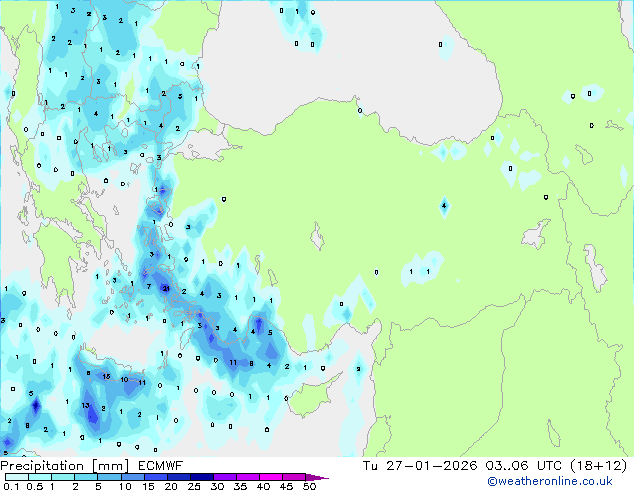The width and height of the screenshot is (634, 490).
Task: Click the '45' legend scale label
Action: tap(286, 486)
